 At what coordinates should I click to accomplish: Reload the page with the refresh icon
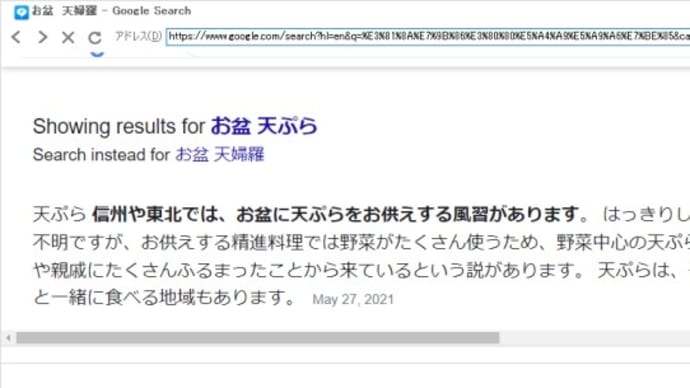pyautogui.click(x=95, y=38)
